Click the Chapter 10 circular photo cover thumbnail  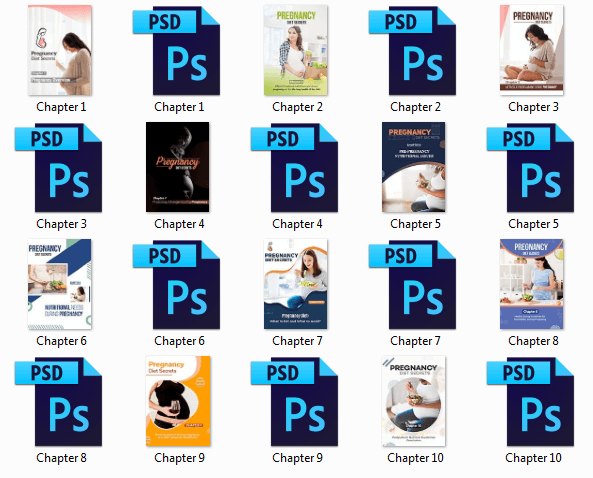pyautogui.click(x=414, y=401)
